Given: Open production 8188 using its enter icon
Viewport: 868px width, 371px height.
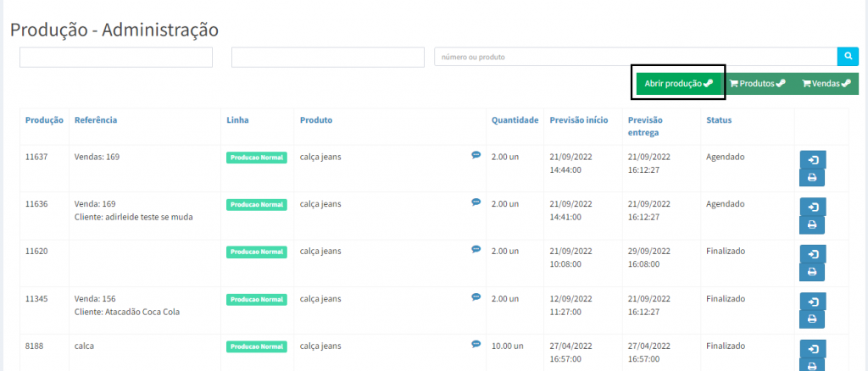Looking at the screenshot, I should tap(812, 349).
